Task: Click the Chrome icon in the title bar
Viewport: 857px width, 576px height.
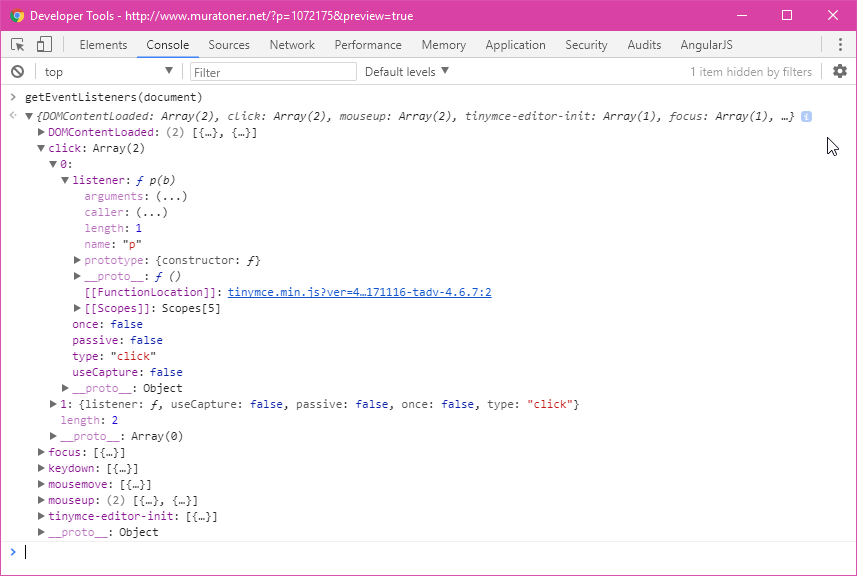Action: (x=17, y=16)
